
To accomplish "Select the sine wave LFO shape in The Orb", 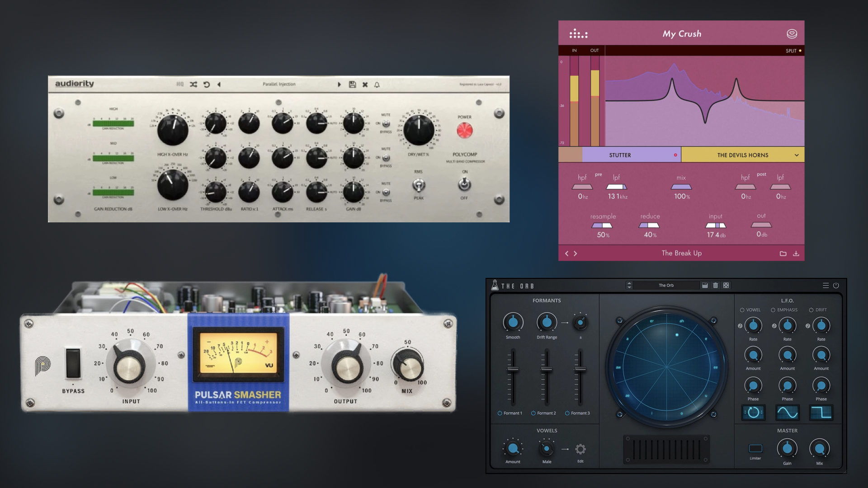I will click(788, 412).
